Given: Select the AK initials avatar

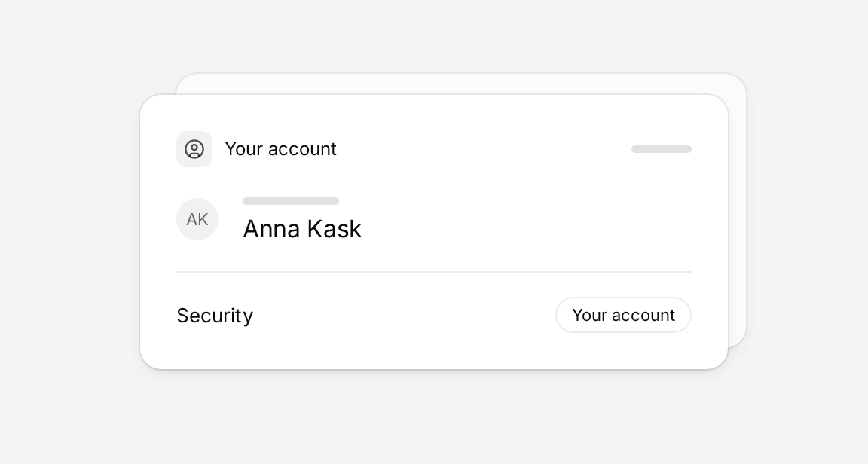Looking at the screenshot, I should point(197,219).
